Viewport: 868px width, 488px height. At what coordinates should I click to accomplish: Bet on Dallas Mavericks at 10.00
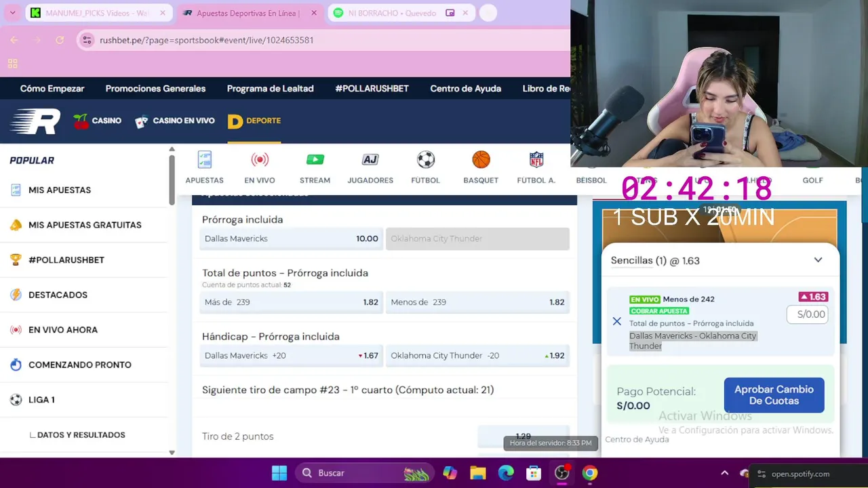point(291,239)
